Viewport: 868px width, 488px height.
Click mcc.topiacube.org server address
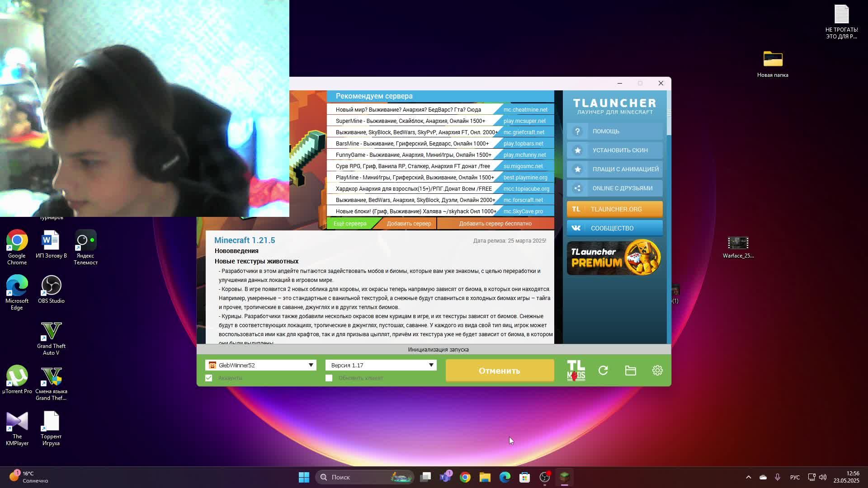(526, 188)
